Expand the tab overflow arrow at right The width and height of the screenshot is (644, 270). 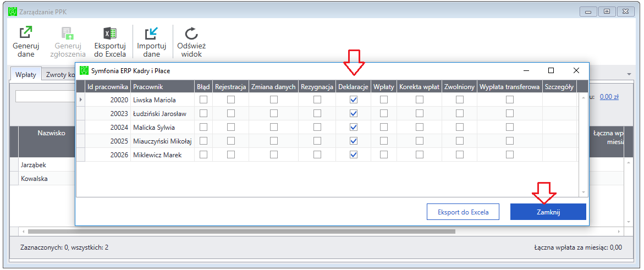point(629,74)
